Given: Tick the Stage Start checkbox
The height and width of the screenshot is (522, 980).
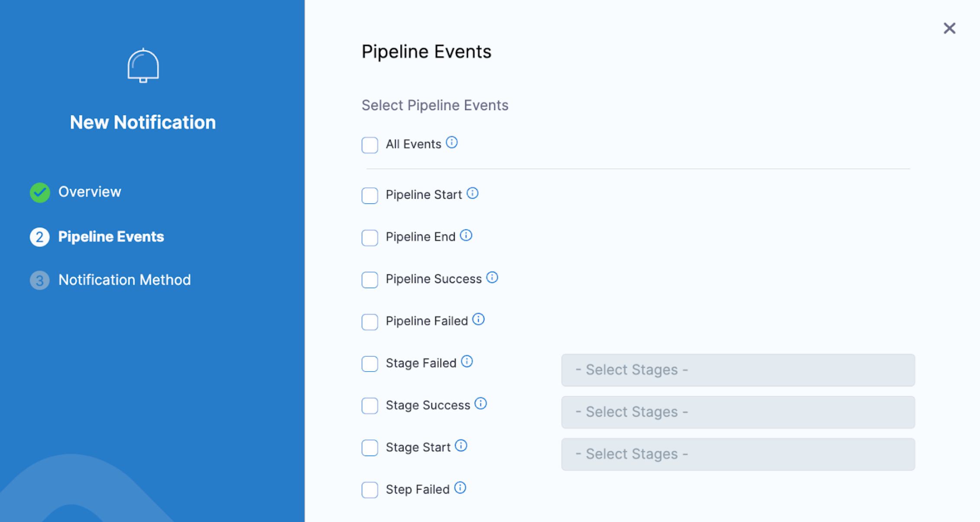Looking at the screenshot, I should tap(370, 448).
